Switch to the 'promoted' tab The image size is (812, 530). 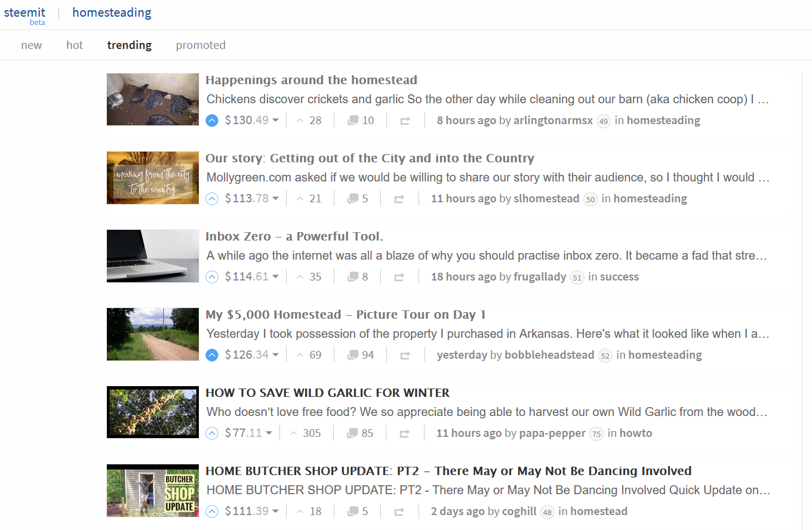201,45
